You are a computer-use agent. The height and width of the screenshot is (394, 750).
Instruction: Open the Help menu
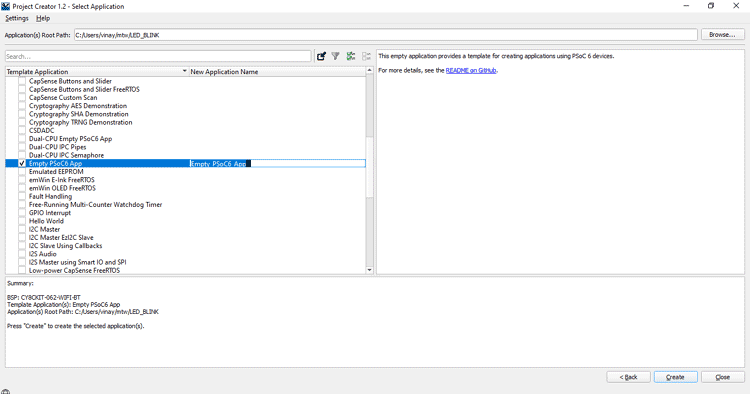(x=43, y=18)
